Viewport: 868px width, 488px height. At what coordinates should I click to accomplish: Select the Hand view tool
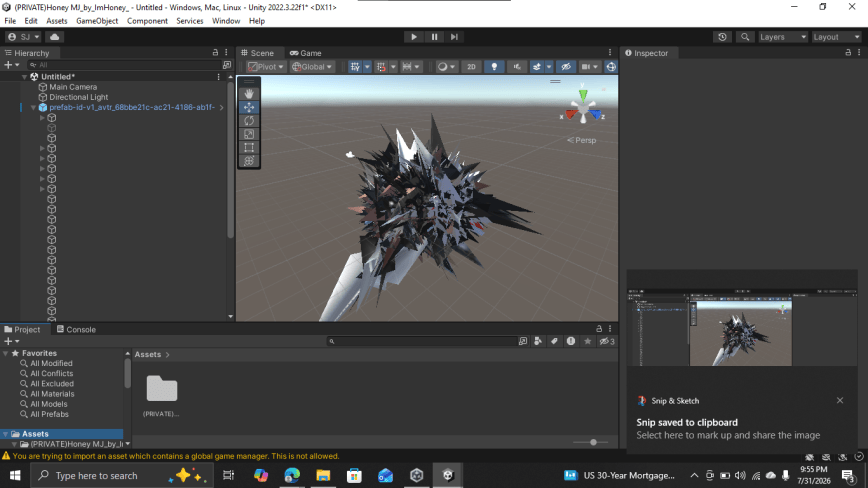click(249, 94)
